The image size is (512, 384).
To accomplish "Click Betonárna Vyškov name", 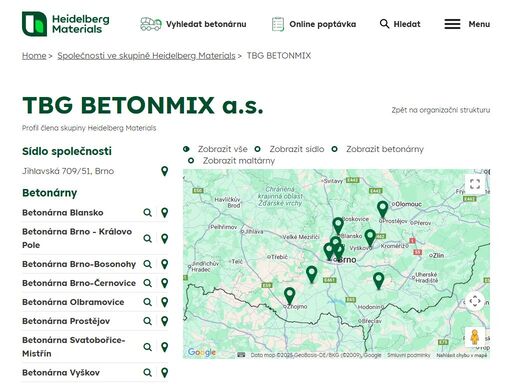I will pos(61,373).
